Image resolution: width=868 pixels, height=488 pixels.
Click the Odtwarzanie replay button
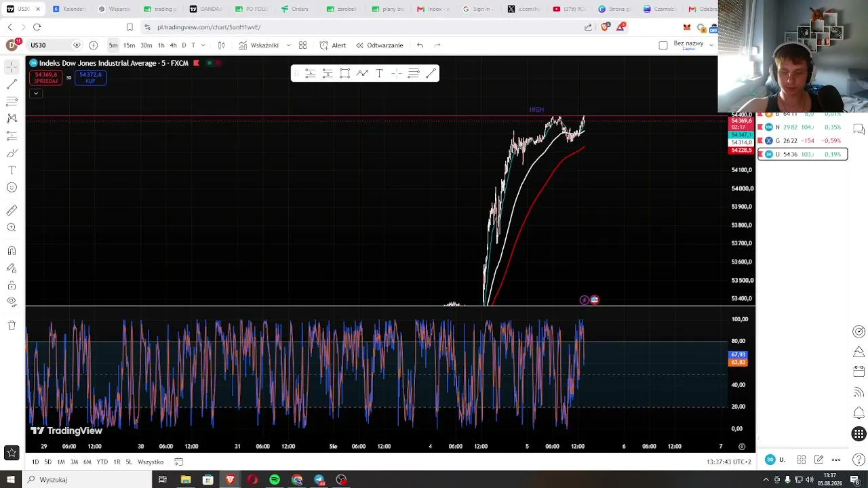tap(380, 45)
